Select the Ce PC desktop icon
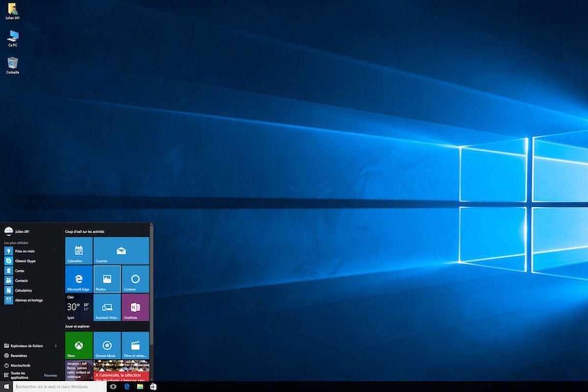This screenshot has height=392, width=588. point(13,38)
